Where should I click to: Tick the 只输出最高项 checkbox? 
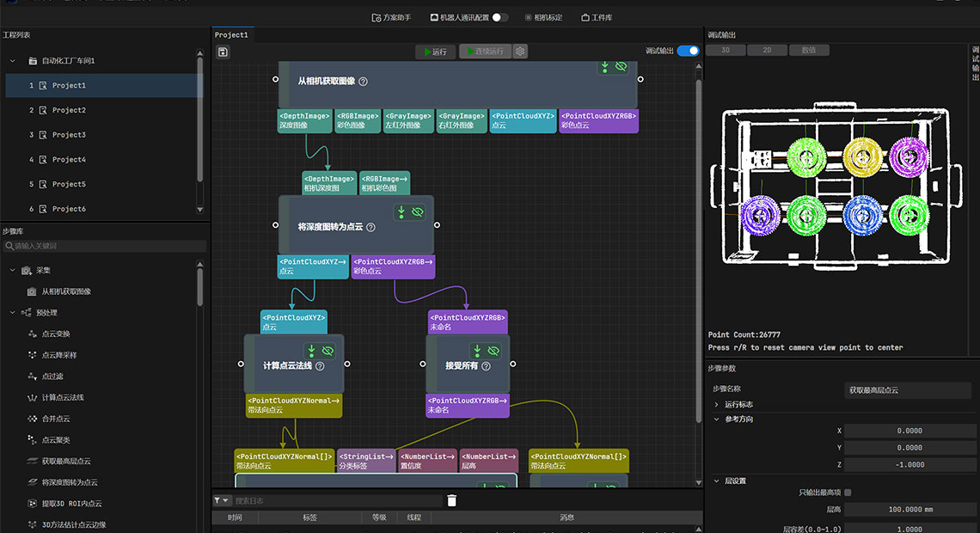click(x=848, y=493)
